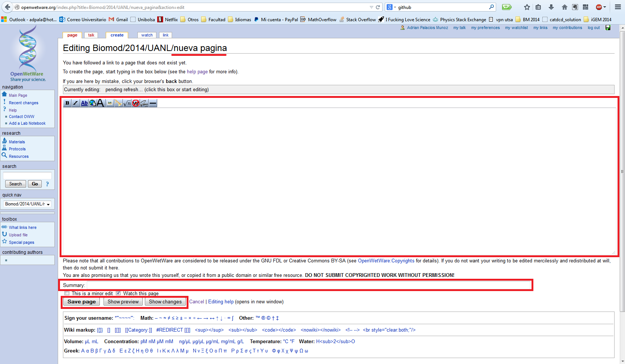Click the Show preview button
The width and height of the screenshot is (625, 364).
tap(123, 302)
